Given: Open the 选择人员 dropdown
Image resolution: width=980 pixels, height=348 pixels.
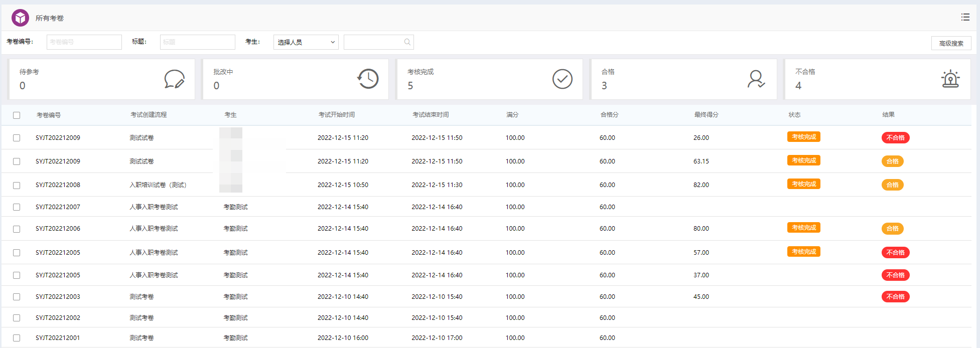Looking at the screenshot, I should 306,42.
